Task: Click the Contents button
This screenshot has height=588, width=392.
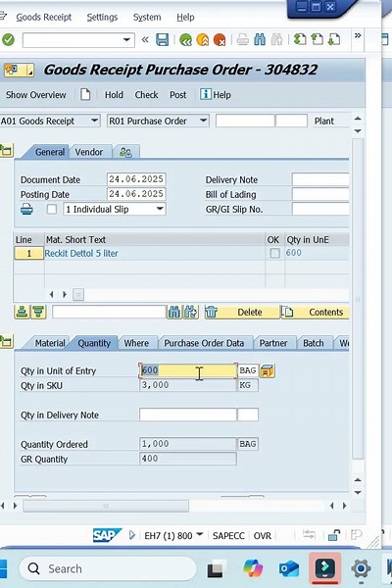Action: 316,312
